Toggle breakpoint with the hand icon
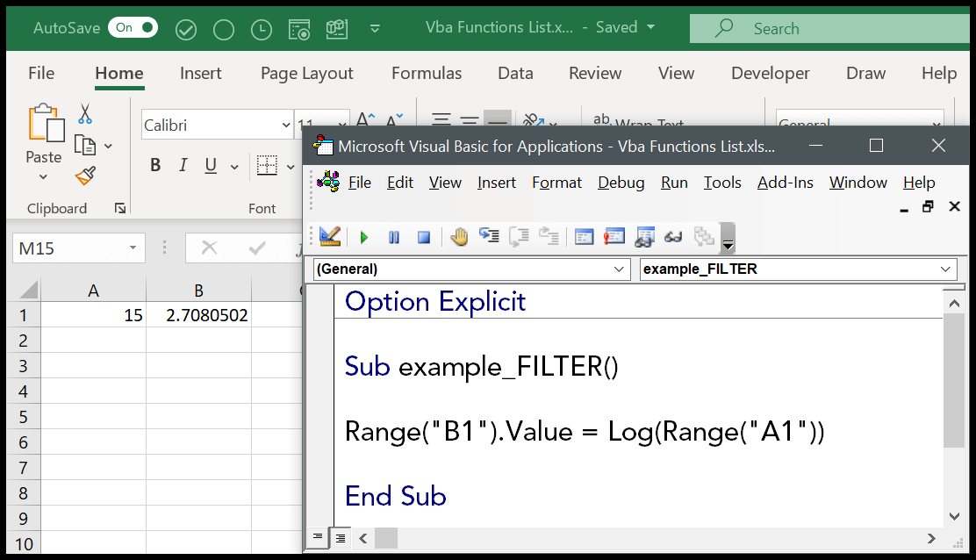Image resolution: width=976 pixels, height=560 pixels. [x=459, y=237]
